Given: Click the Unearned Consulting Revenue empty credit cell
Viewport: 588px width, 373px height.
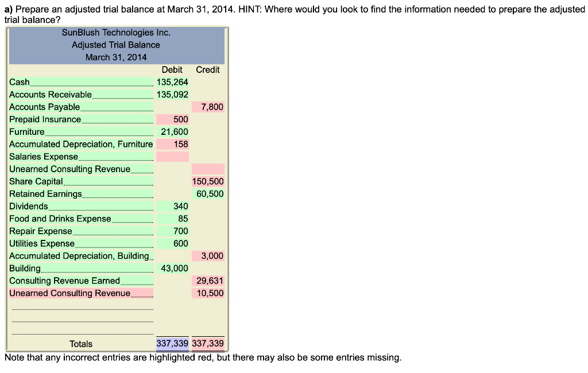Looking at the screenshot, I should click(208, 169).
